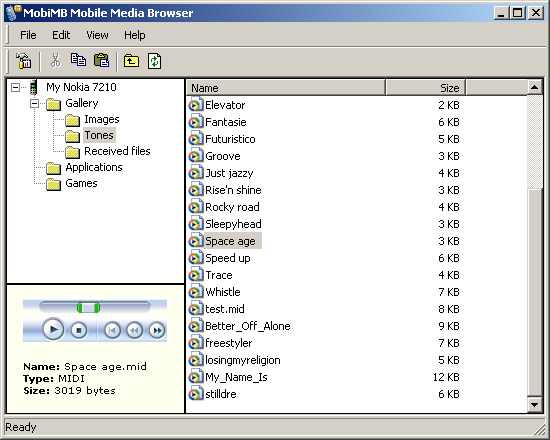Screen dimensions: 550x440
Task: Go up one folder level icon
Action: pos(131,61)
